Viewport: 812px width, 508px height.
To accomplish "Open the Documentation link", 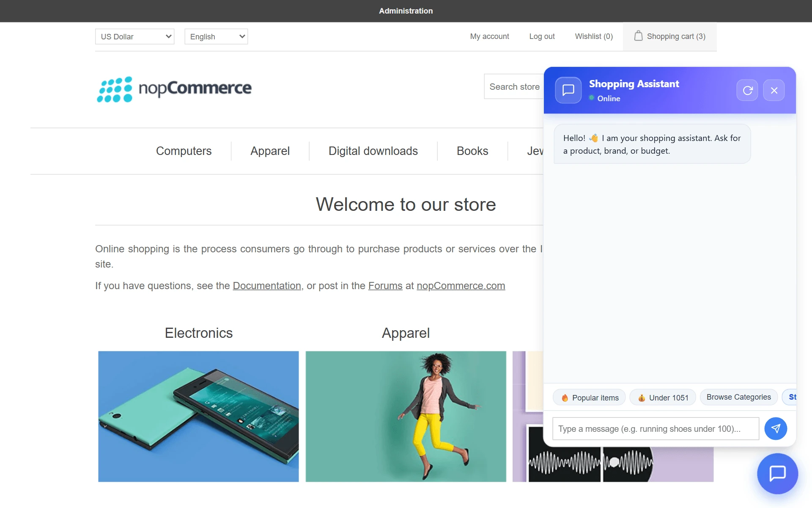I will click(x=267, y=286).
